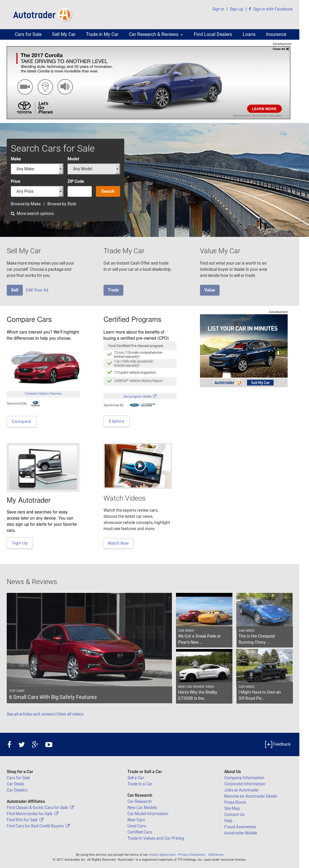Open Car Deals footer link
309x868 pixels.
15,784
